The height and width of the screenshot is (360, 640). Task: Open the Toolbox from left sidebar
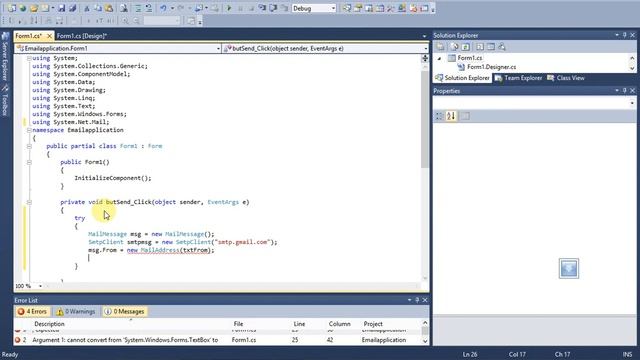(5, 100)
